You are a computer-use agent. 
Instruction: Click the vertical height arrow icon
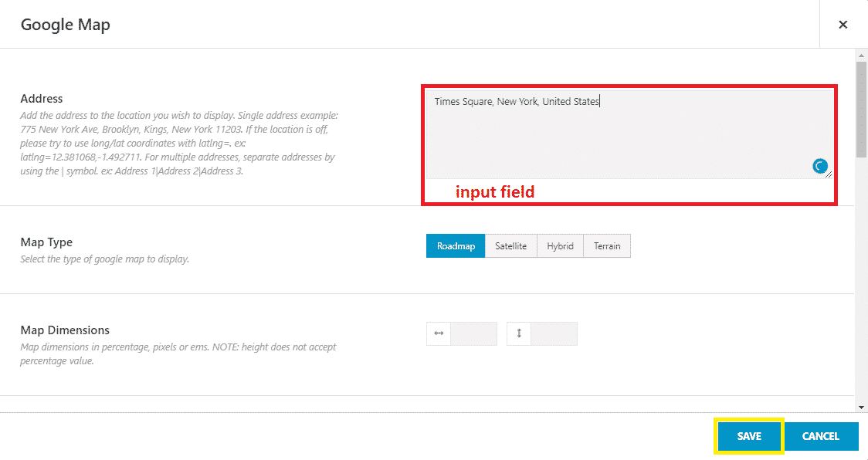pyautogui.click(x=519, y=333)
